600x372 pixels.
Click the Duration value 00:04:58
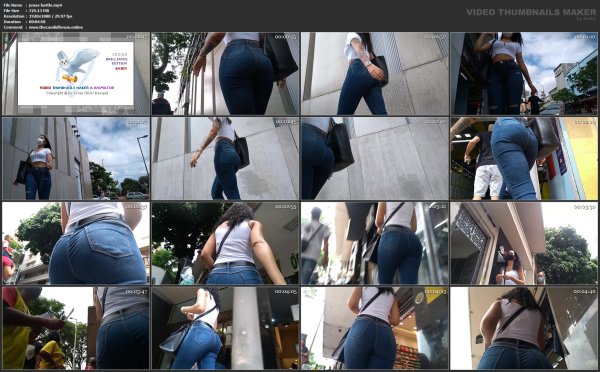[37, 22]
